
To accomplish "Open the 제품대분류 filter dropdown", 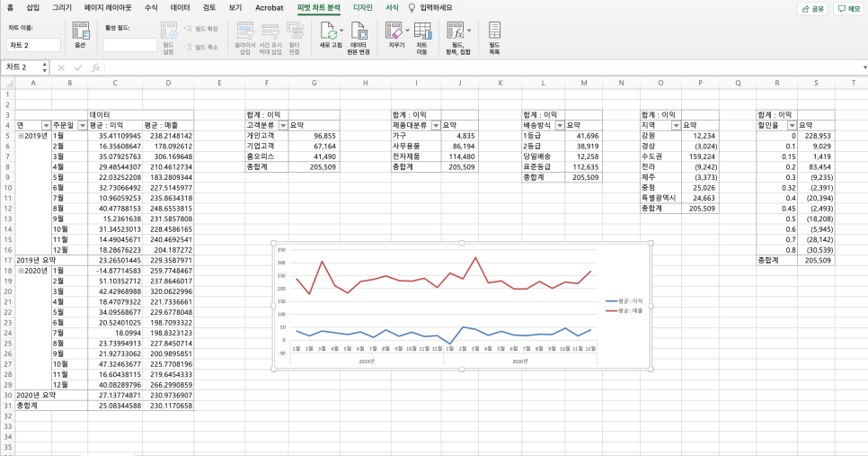I will 436,126.
